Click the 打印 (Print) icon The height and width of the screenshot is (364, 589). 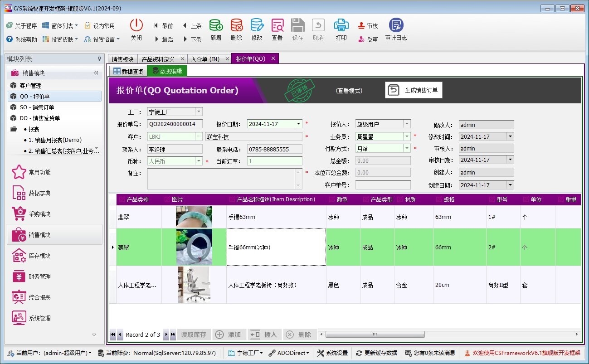341,28
